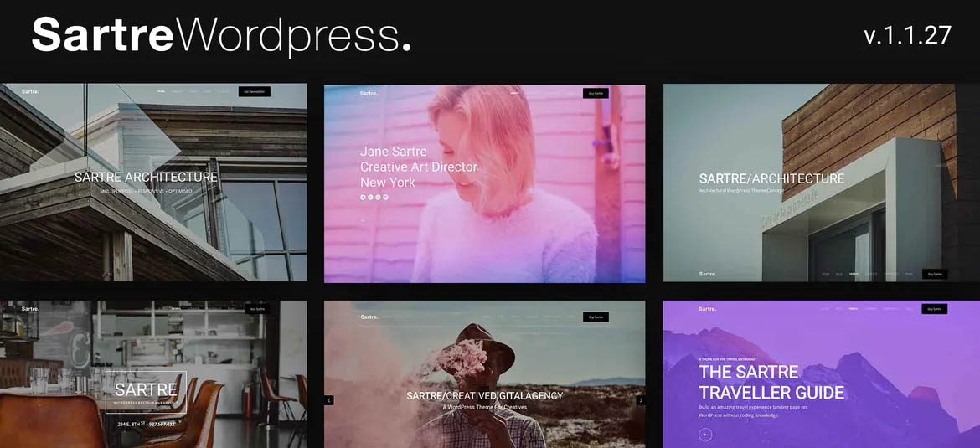The height and width of the screenshot is (448, 980).
Task: Click the restaurant address line '284 E. 8TH ST'
Action: (x=146, y=425)
